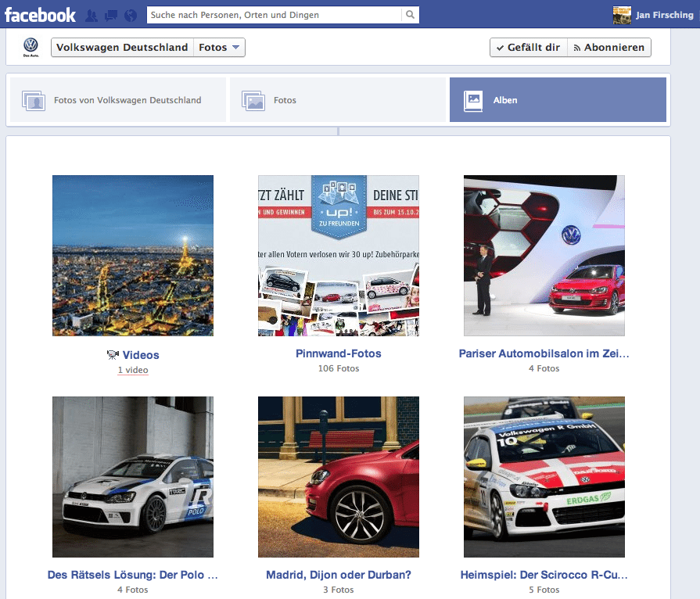
Task: Click the Volkswagen Deutschland page button
Action: (x=122, y=48)
